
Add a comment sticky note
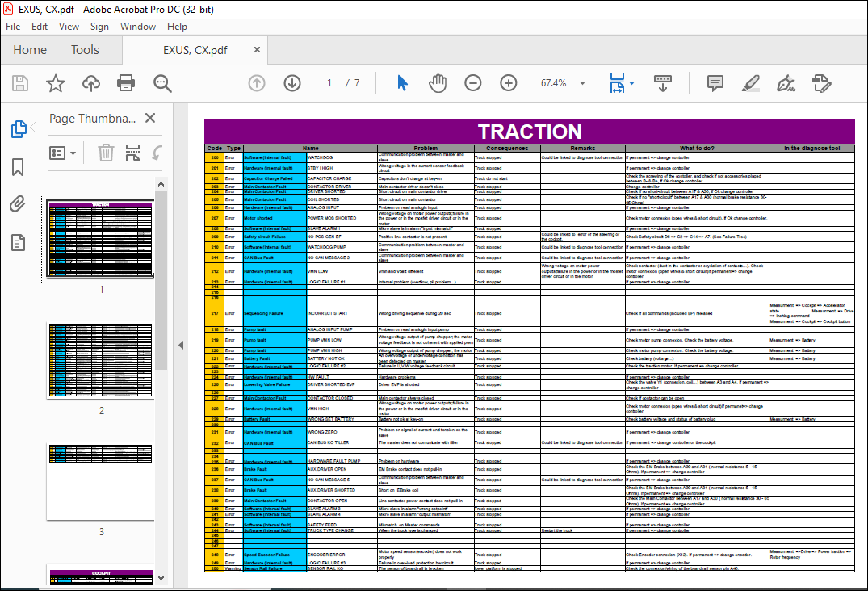(x=715, y=83)
